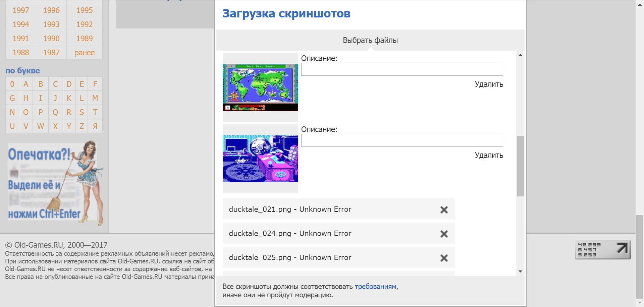Filter games by year 1991
The image size is (644, 307).
click(x=21, y=39)
